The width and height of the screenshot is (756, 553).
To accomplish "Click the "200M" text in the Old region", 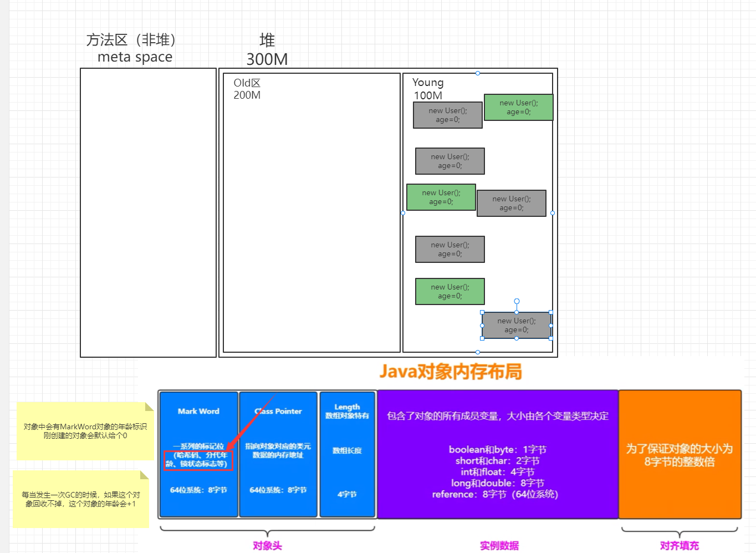I will click(247, 95).
